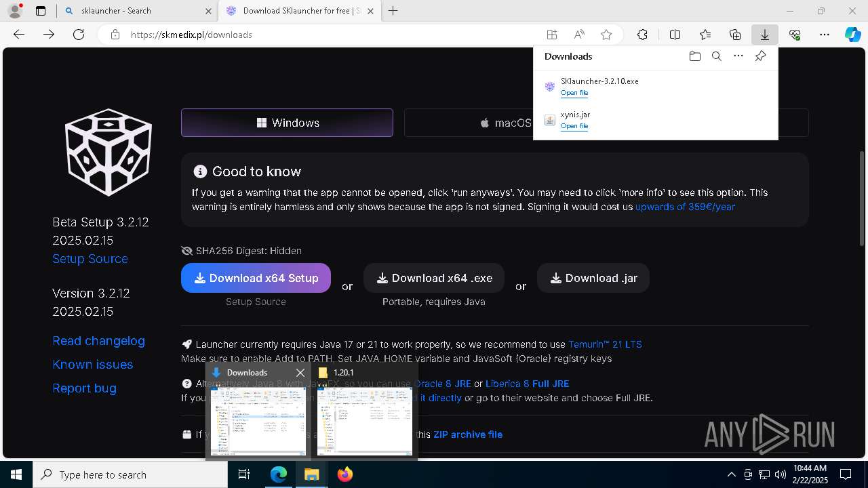Screen dimensions: 868x488
Task: Close the Downloads explorer preview
Action: coord(300,373)
